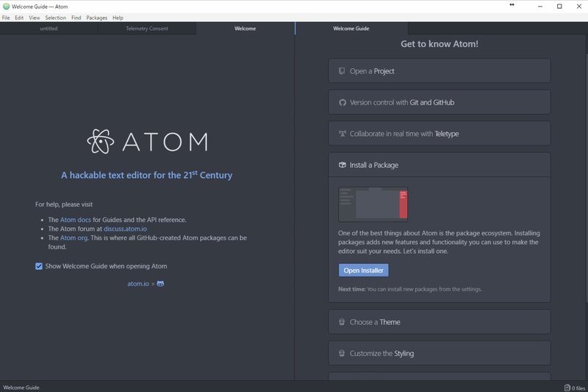The image size is (588, 392).
Task: Click the Octocat icon next to atom.io
Action: click(x=160, y=283)
